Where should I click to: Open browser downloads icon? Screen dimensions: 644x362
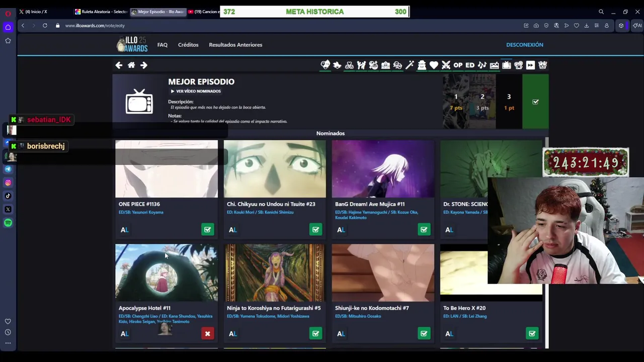point(587,26)
